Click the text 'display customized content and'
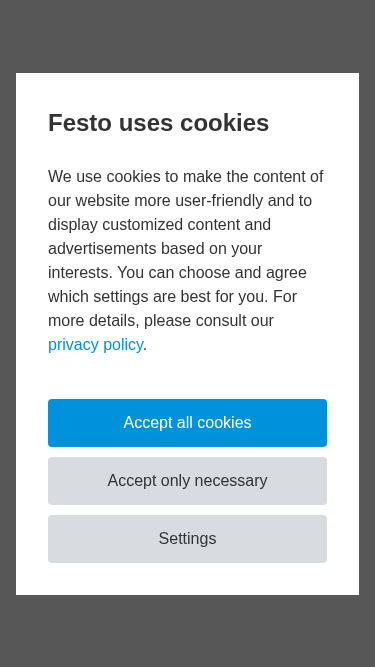375x667 pixels. click(x=159, y=225)
